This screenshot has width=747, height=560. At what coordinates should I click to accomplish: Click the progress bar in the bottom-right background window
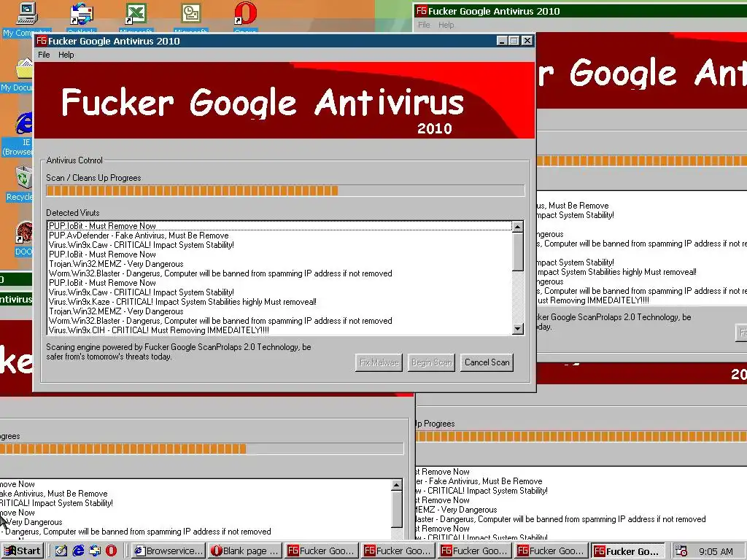tap(581, 436)
